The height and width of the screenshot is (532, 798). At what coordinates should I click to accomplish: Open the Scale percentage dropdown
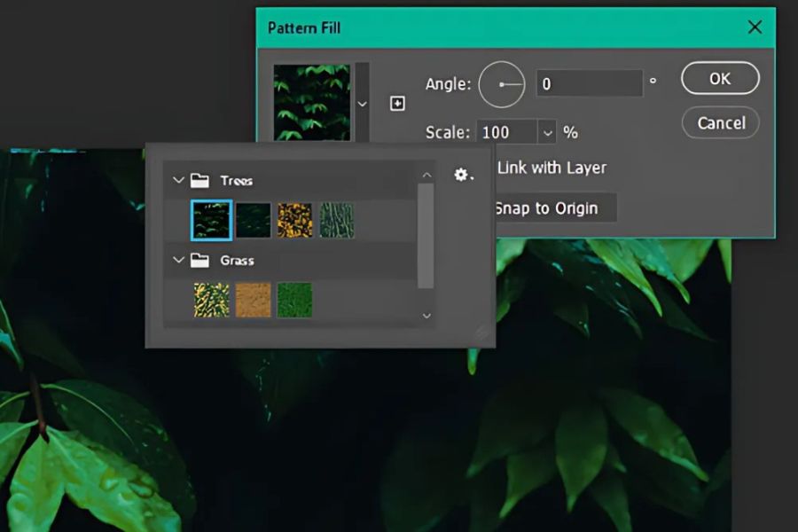(547, 133)
